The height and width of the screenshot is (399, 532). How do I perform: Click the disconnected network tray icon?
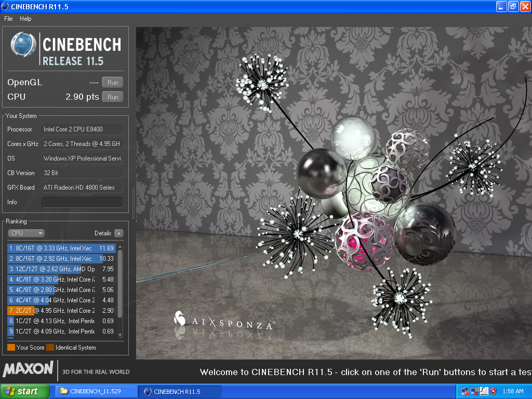(x=465, y=392)
